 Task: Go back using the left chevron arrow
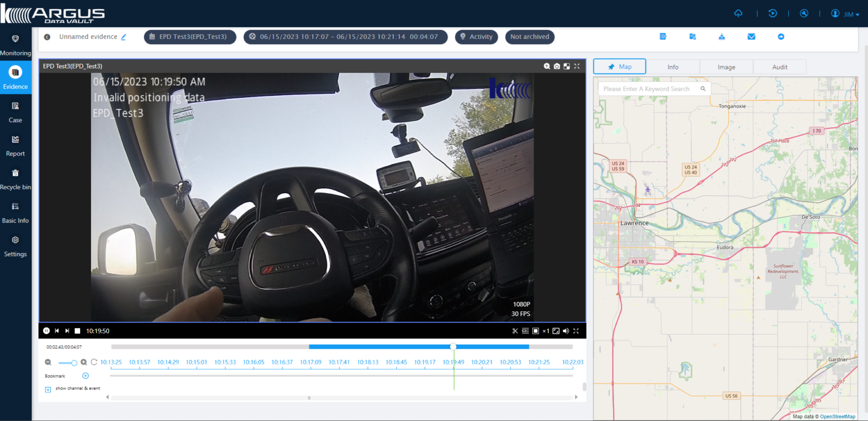(47, 37)
